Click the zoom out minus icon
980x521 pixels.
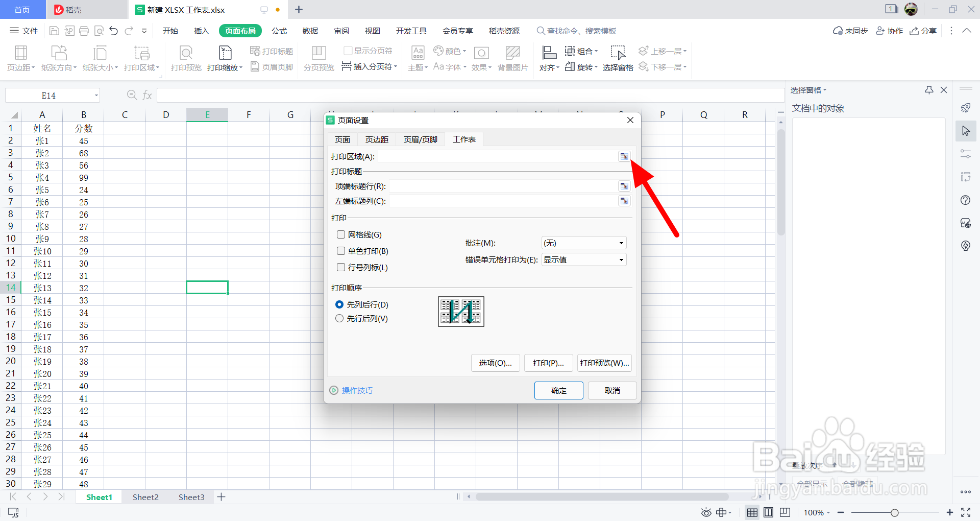pyautogui.click(x=841, y=512)
